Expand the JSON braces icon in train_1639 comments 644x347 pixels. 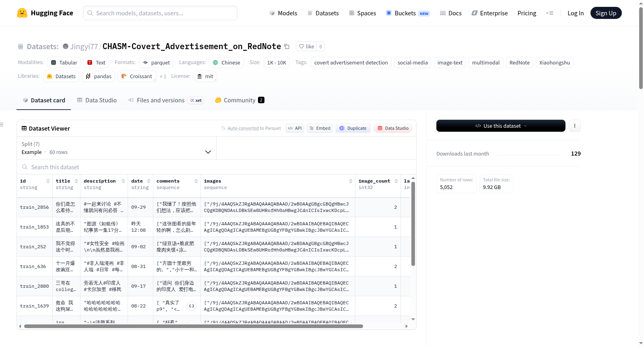tap(192, 306)
